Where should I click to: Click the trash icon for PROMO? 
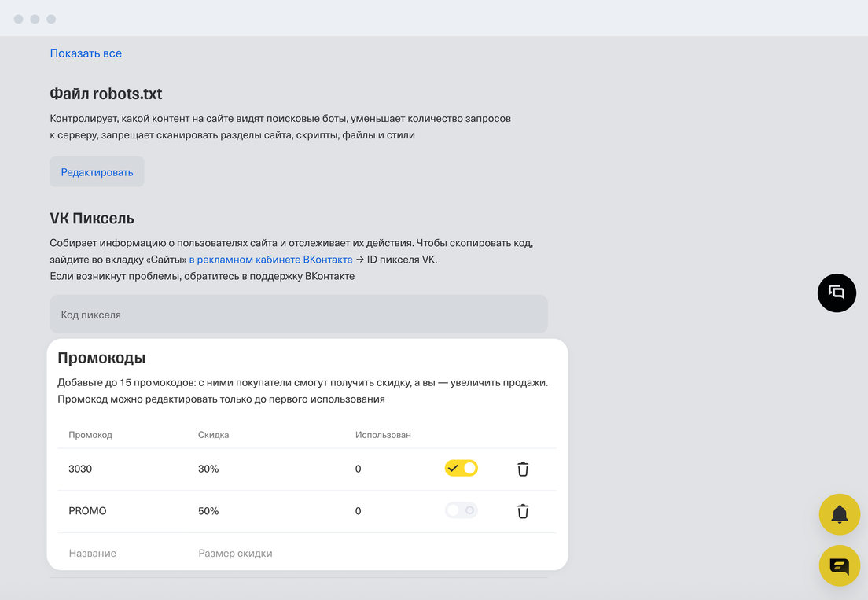(x=523, y=511)
